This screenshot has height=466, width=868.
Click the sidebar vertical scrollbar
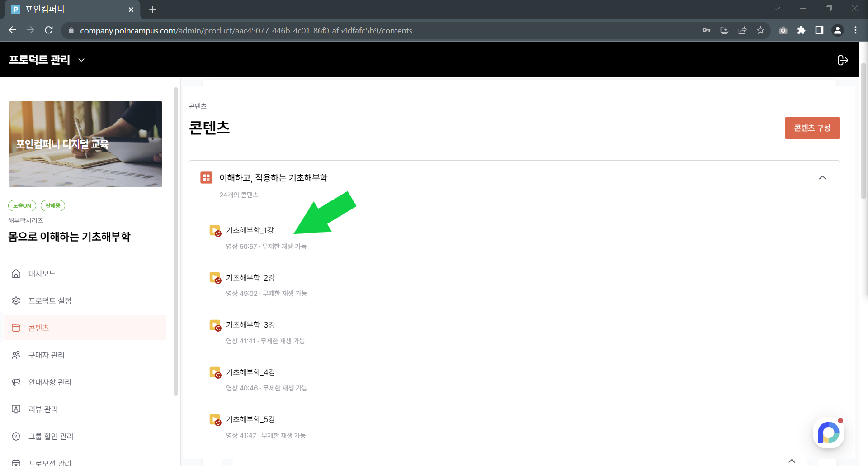click(176, 242)
